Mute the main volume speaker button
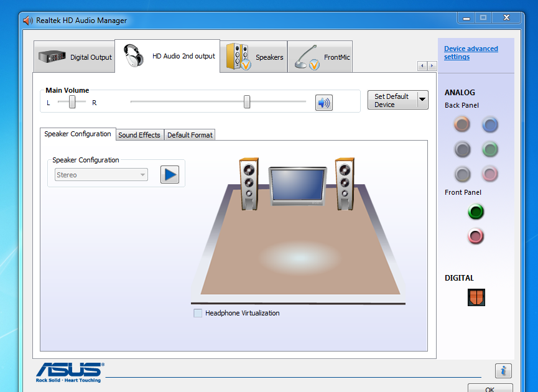Viewport: 538px width, 392px height. [x=324, y=103]
